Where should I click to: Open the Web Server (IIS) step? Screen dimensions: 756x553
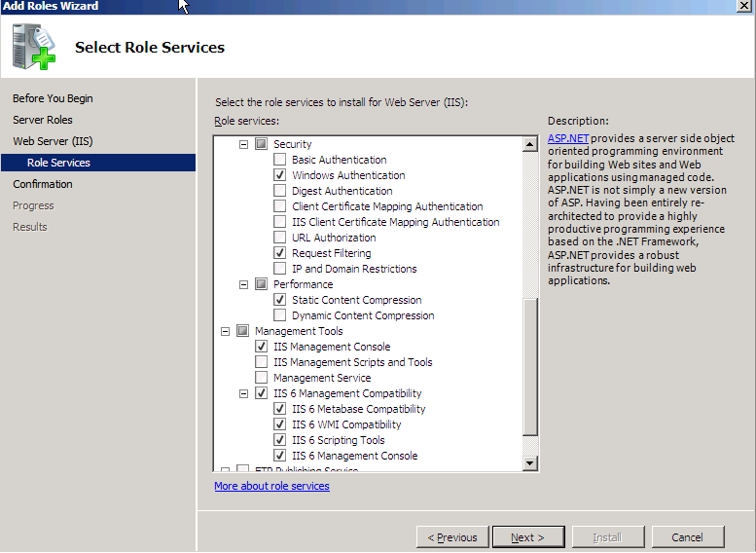click(53, 141)
